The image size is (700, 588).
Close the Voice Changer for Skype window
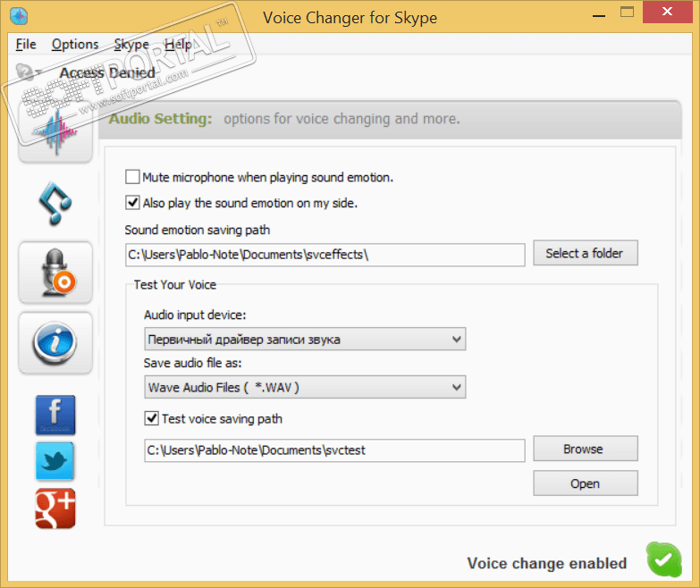pyautogui.click(x=667, y=12)
